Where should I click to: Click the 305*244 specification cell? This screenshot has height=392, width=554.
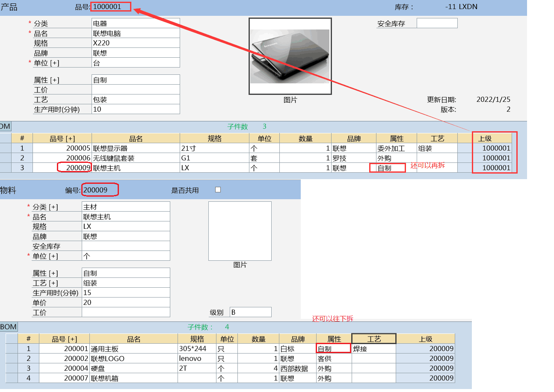click(x=197, y=349)
